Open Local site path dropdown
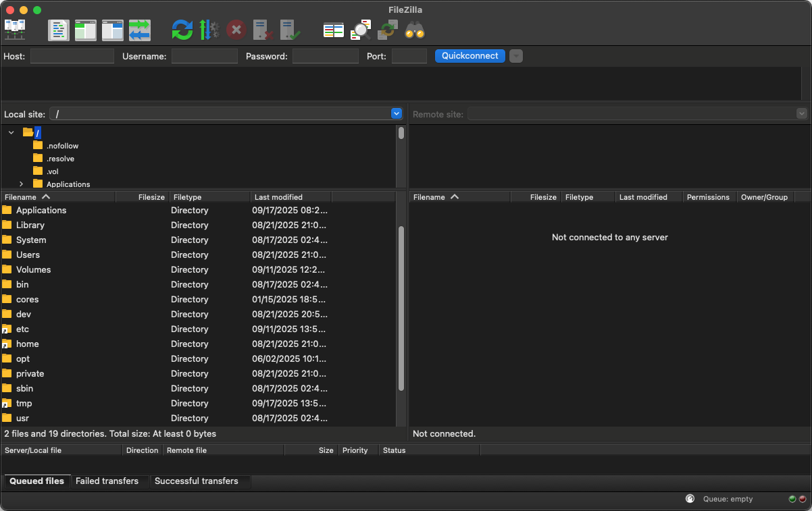812x511 pixels. tap(397, 113)
